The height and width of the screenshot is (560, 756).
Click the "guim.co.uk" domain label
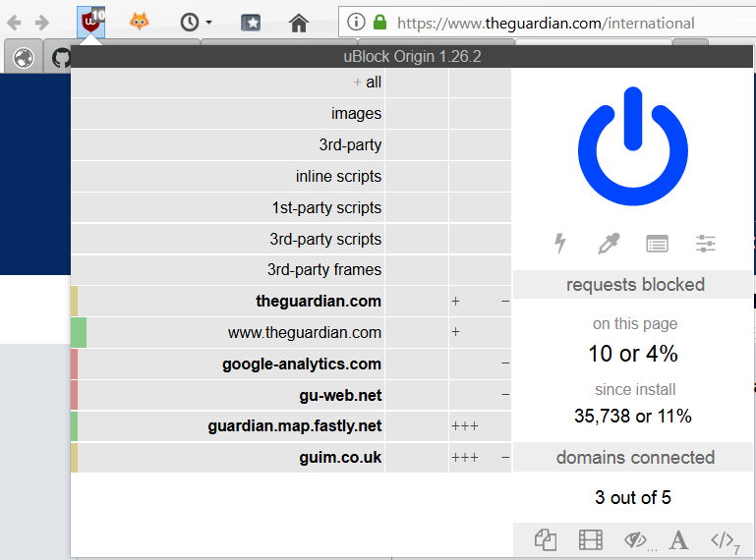click(340, 458)
